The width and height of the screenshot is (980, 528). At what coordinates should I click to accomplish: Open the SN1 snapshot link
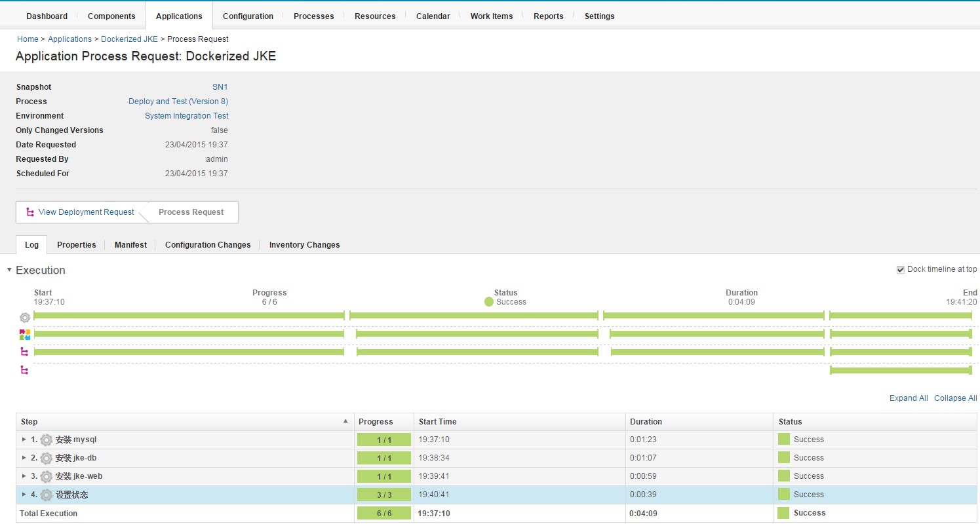(220, 87)
